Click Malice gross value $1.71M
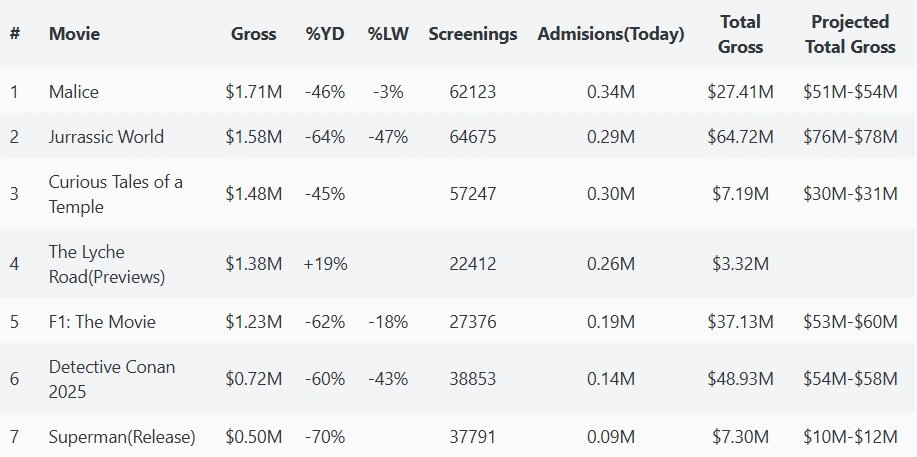Viewport: 917px width, 457px height. [254, 92]
